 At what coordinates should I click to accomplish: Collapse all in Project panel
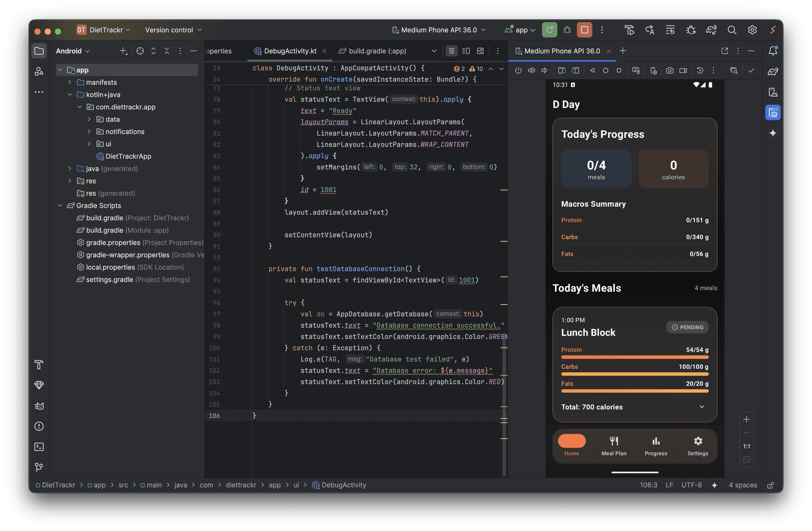coord(167,51)
